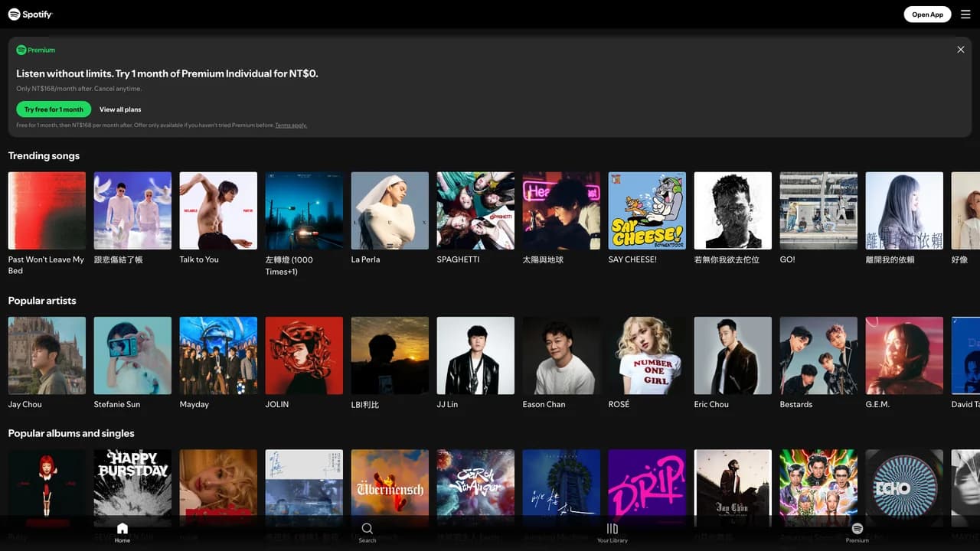Open the ROSÉ artist photo
The width and height of the screenshot is (980, 551).
click(647, 356)
